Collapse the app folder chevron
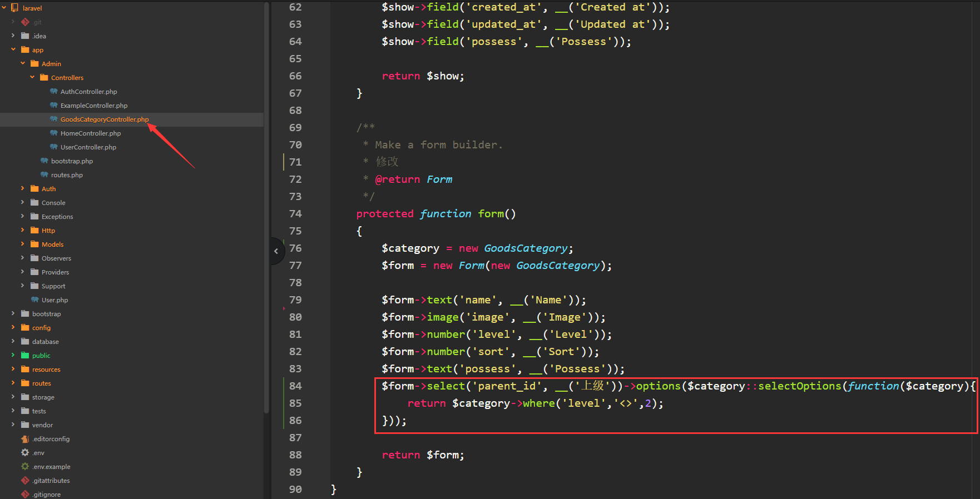This screenshot has height=499, width=980. point(13,49)
